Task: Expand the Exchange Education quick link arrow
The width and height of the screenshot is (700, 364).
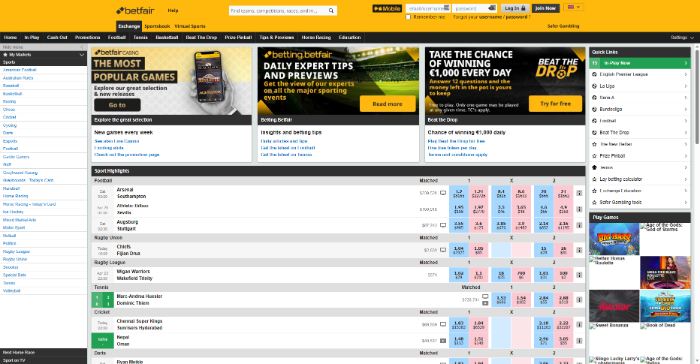Action: [686, 191]
